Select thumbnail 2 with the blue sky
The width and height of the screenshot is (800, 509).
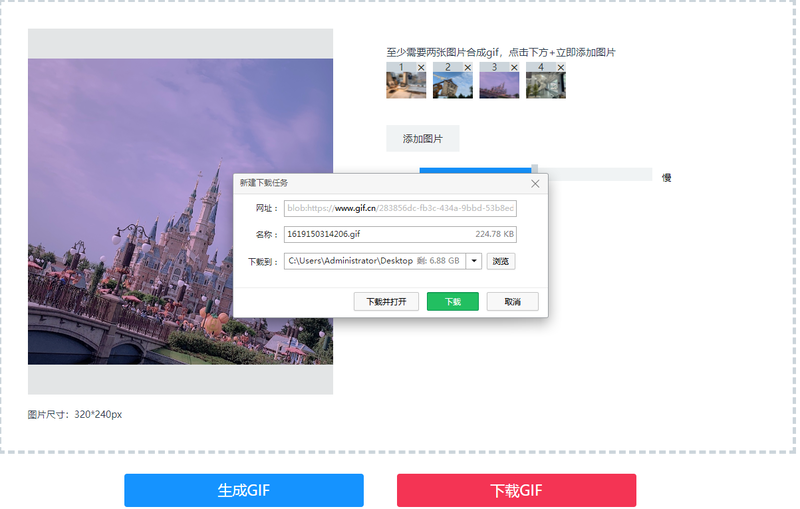pyautogui.click(x=453, y=85)
